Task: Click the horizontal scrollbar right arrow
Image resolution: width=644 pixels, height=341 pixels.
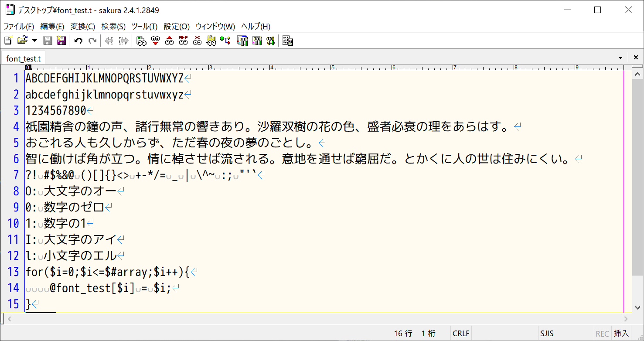Action: coord(626,319)
